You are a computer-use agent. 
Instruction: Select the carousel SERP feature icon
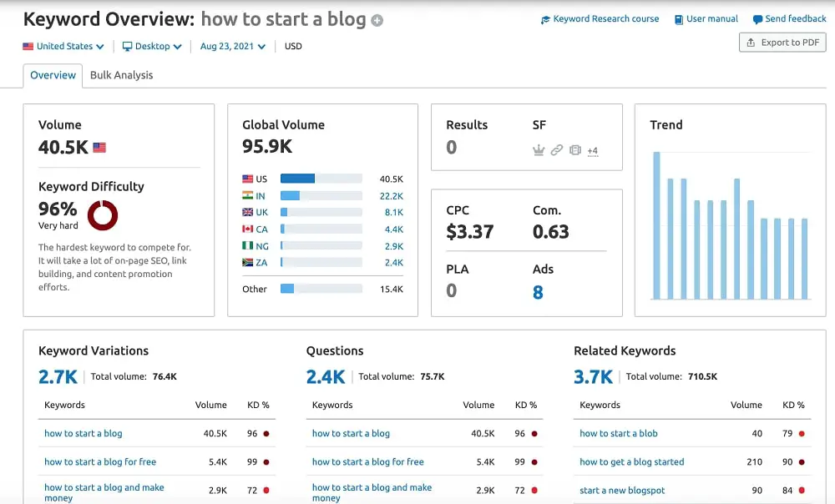[574, 150]
